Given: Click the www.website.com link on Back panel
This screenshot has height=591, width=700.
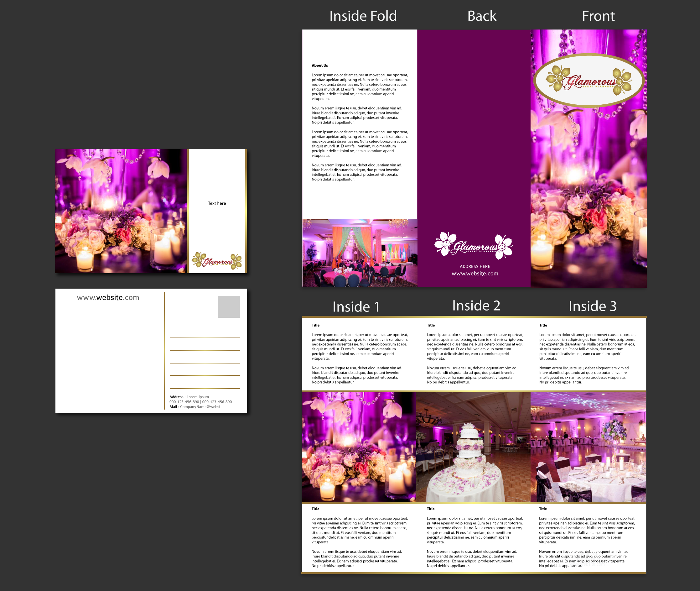Looking at the screenshot, I should (475, 274).
